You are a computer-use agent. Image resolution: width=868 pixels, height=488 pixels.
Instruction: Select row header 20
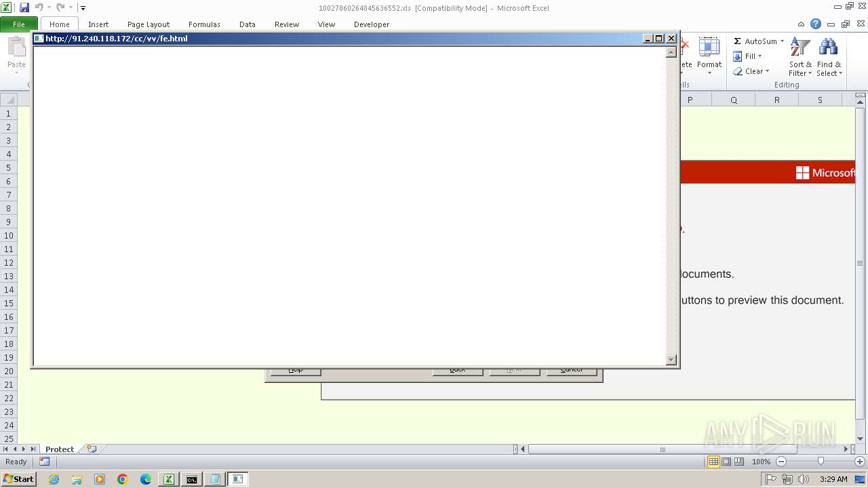pyautogui.click(x=9, y=371)
